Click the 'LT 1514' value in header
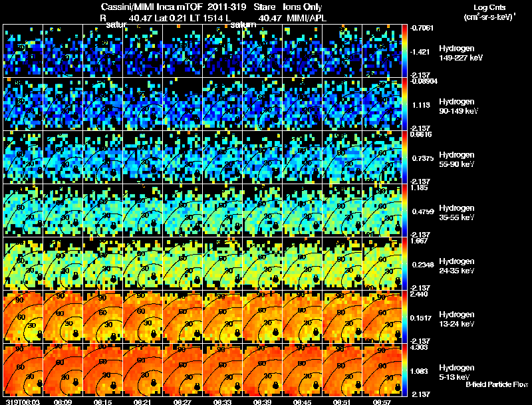Image resolution: width=532 pixels, height=405 pixels. click(x=206, y=18)
